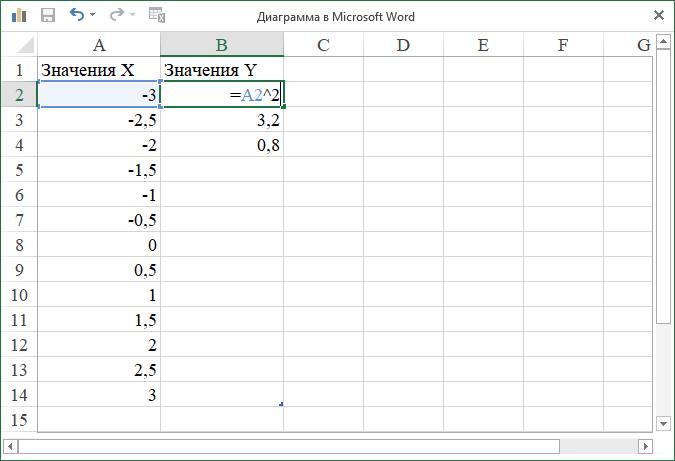This screenshot has height=461, width=675.
Task: Click the horizontal scrollbar left arrow
Action: tap(10, 446)
